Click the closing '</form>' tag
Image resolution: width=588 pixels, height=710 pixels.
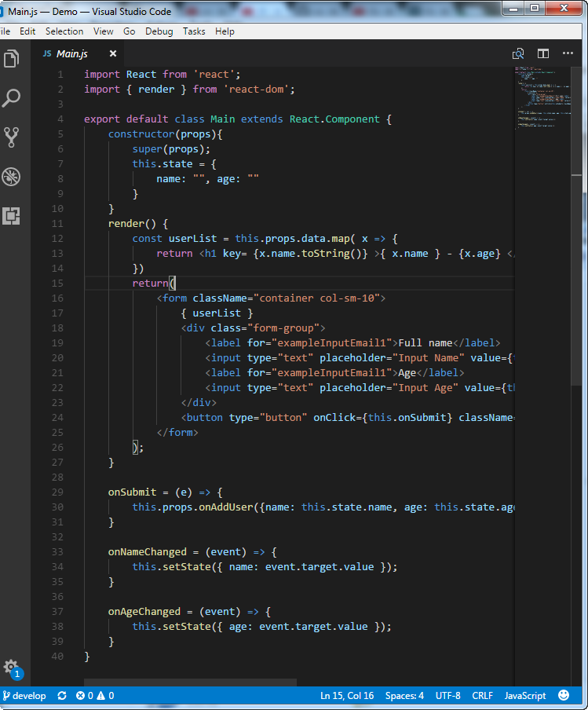click(x=177, y=433)
